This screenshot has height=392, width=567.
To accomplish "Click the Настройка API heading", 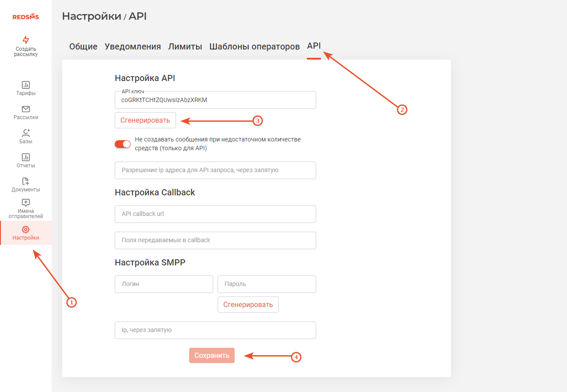I will (x=145, y=78).
